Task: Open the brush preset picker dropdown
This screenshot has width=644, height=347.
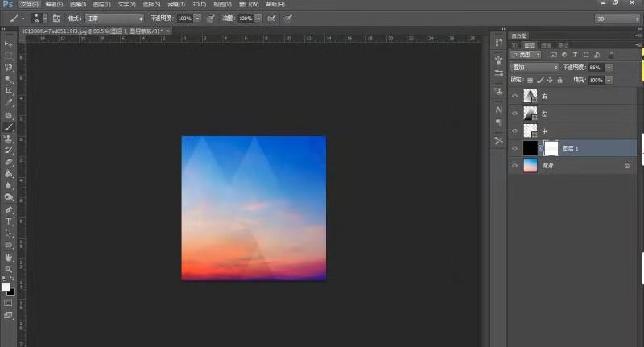Action: [x=45, y=19]
